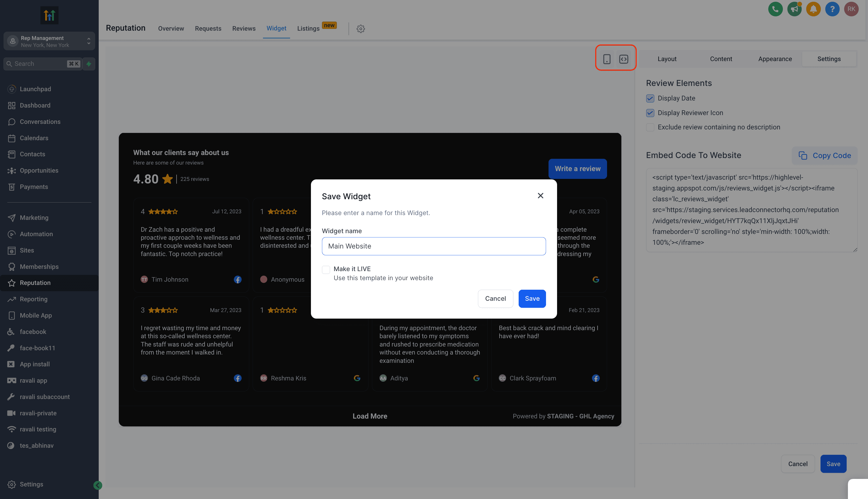The image size is (868, 499).
Task: Click Save button in settings panel footer
Action: [x=833, y=464]
